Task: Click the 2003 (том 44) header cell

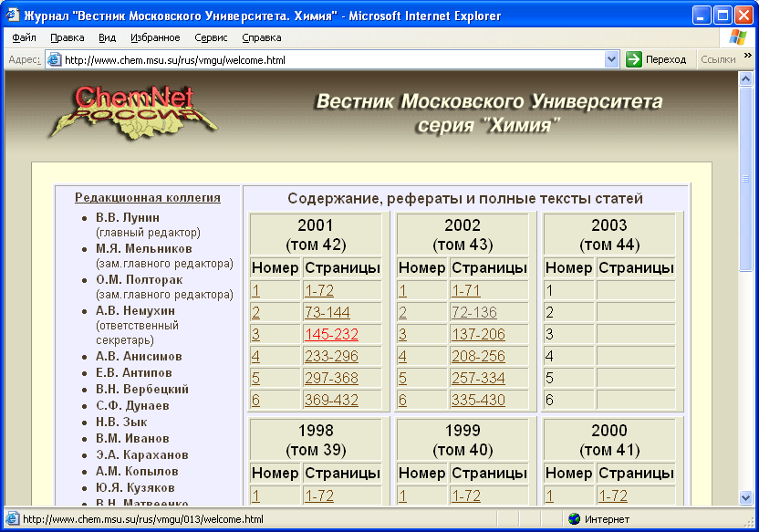Action: [x=609, y=235]
